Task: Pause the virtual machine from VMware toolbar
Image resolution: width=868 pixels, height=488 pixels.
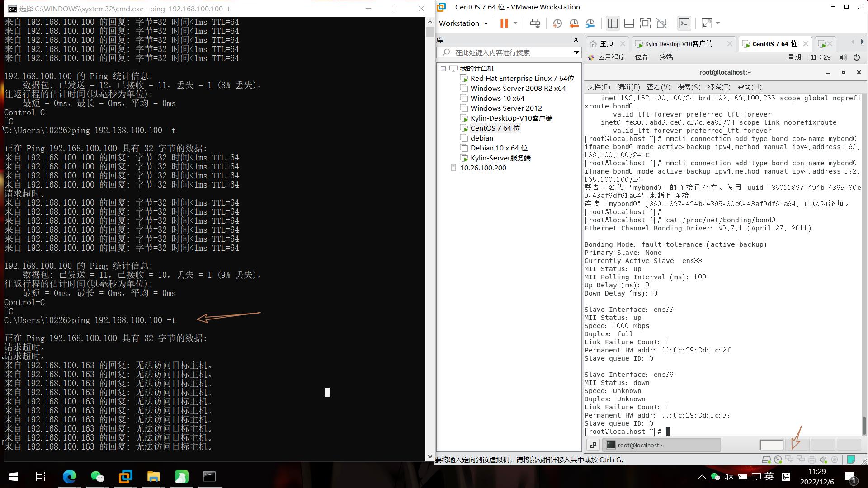Action: [x=504, y=23]
